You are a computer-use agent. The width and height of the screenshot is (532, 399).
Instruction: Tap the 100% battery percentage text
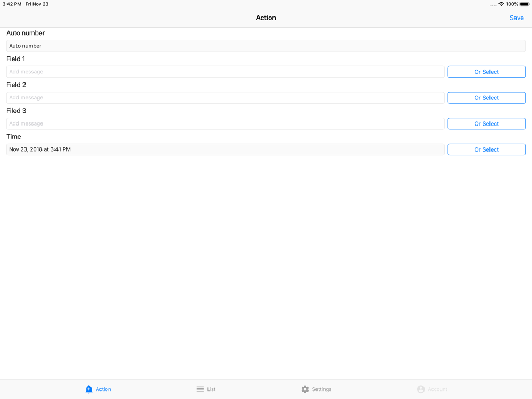point(512,4)
